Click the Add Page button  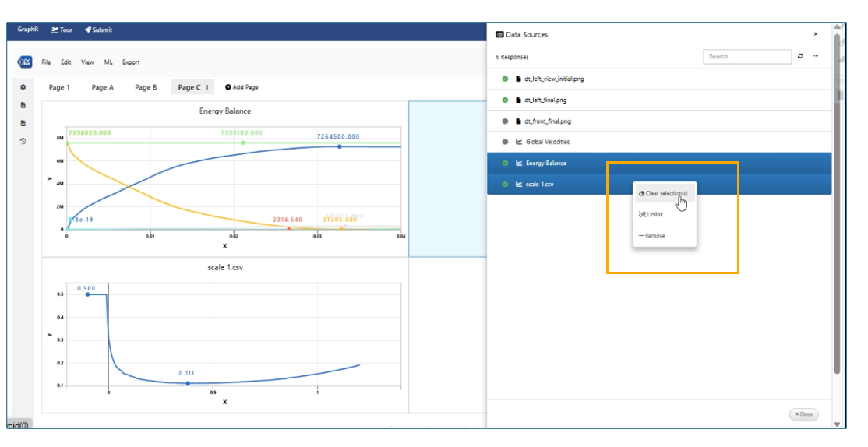(242, 87)
